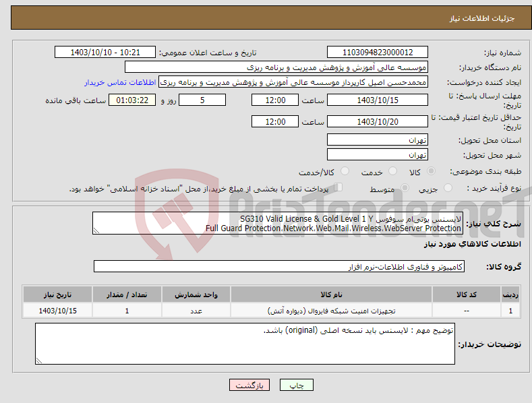532x403 pixels.
Task: Click the استان محل تحویل field
Action: [x=378, y=139]
